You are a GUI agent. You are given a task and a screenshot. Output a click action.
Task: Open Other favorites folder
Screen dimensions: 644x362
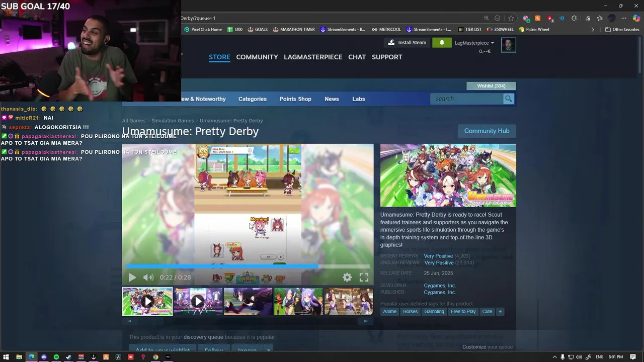coord(622,30)
